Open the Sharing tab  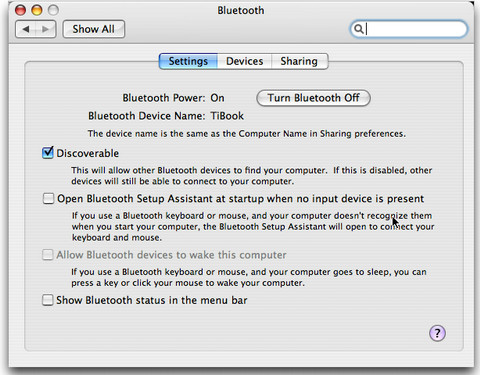299,61
